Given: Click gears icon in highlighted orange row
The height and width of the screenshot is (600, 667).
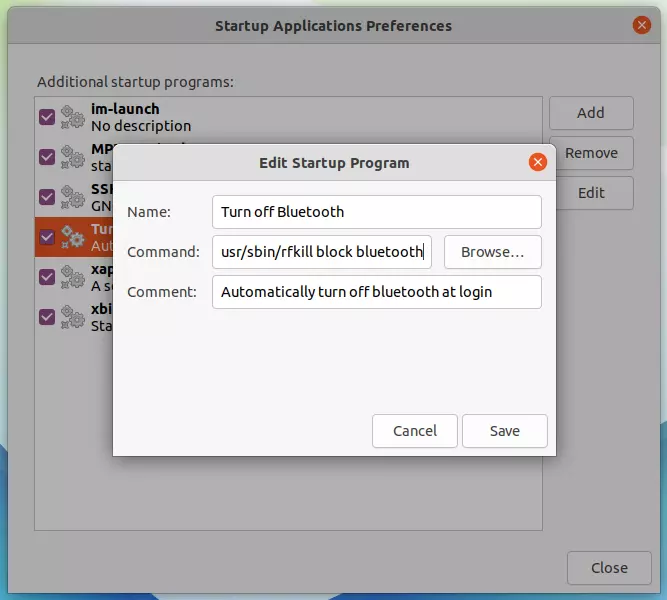Looking at the screenshot, I should click(73, 237).
